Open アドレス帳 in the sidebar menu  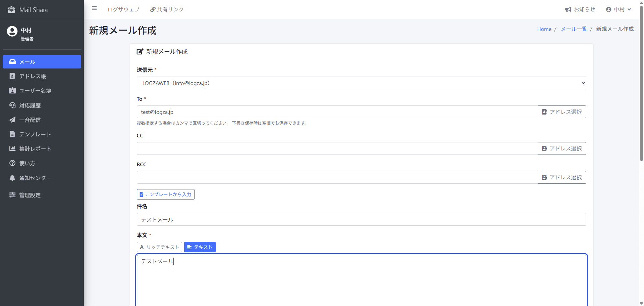(42, 76)
